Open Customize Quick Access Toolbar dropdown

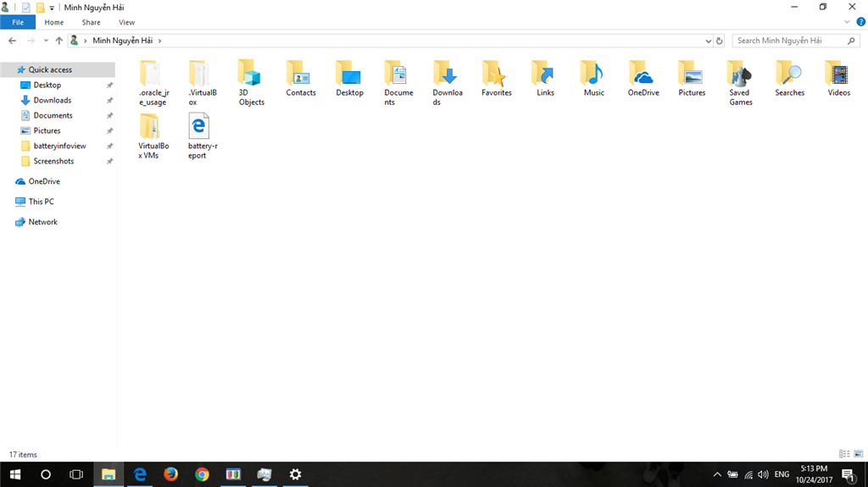(52, 8)
